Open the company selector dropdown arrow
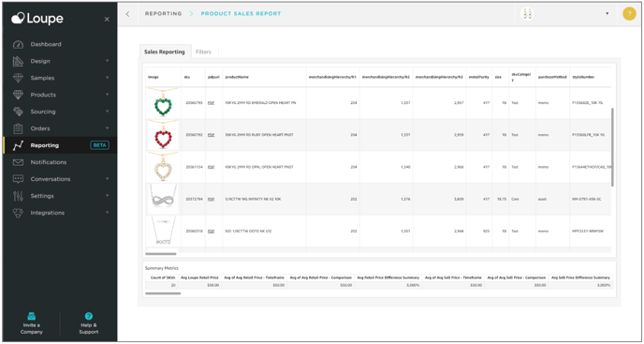The width and height of the screenshot is (644, 344). pos(607,13)
